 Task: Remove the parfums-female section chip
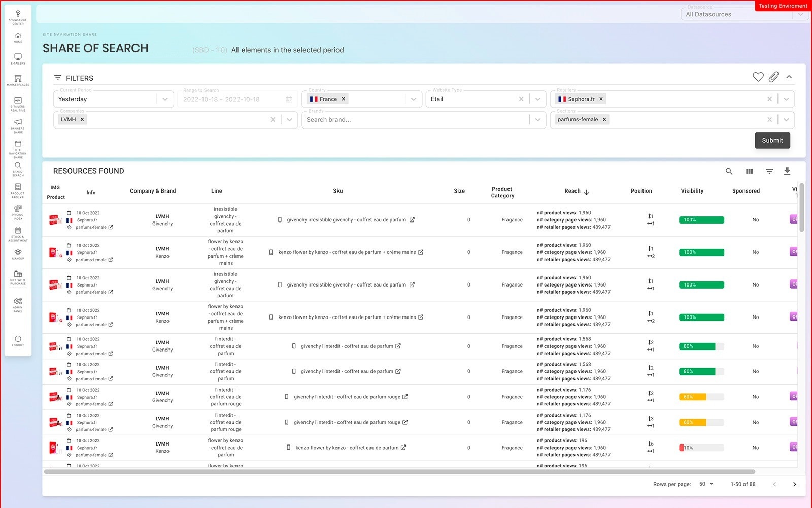(604, 120)
